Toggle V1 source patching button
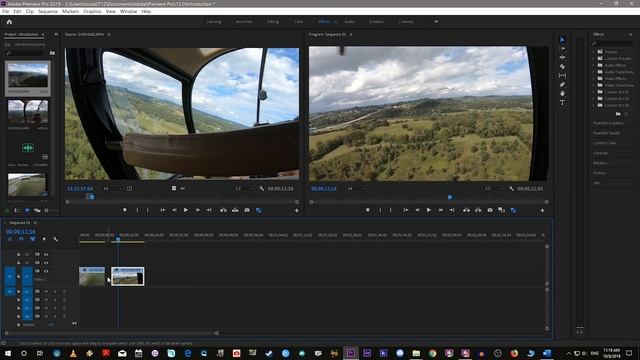 click(10, 276)
